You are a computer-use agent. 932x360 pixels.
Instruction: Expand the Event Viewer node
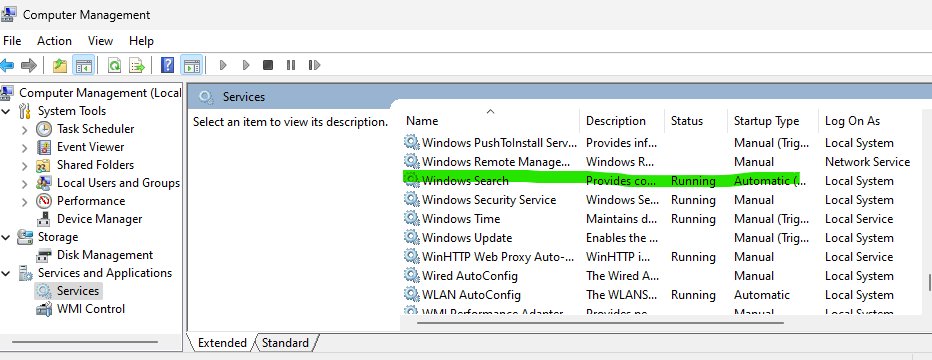24,147
